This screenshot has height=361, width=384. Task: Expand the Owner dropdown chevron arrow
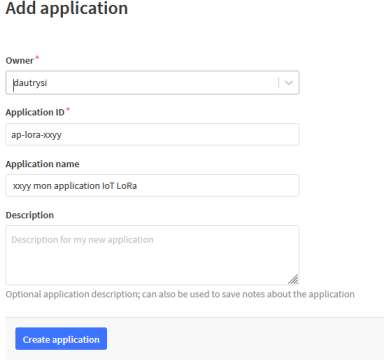point(289,83)
